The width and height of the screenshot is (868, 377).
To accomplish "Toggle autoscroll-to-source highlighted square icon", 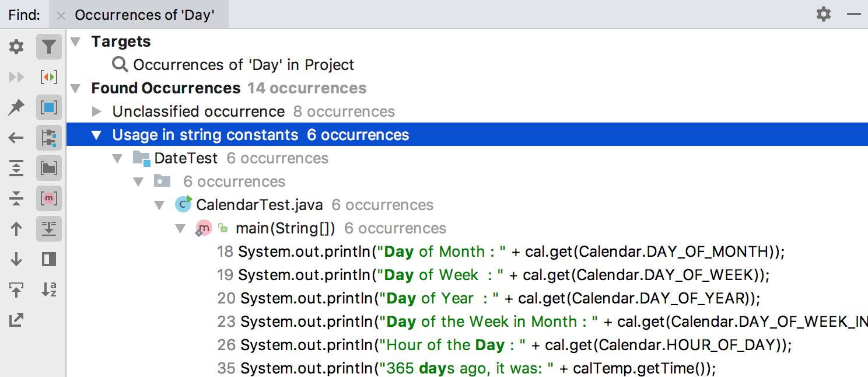I will pos(49,107).
